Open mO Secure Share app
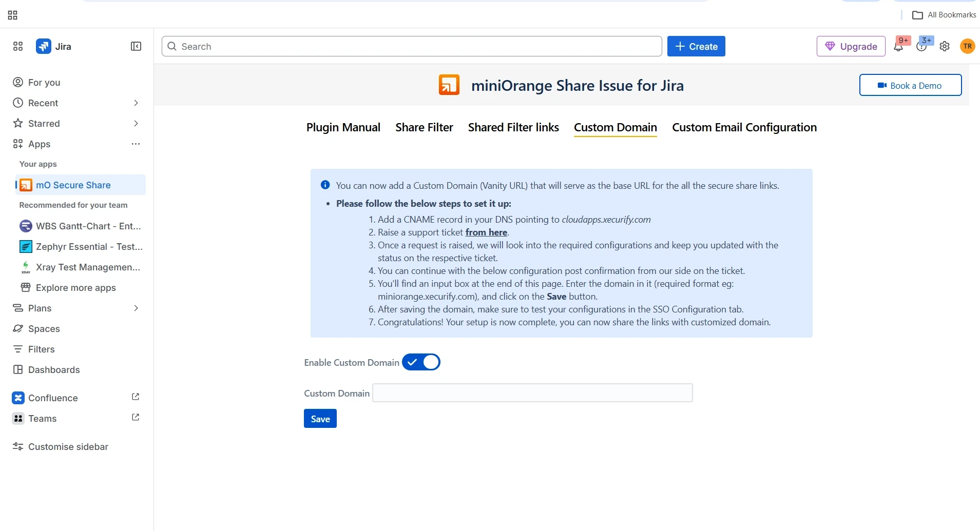The height and width of the screenshot is (531, 980). click(80, 185)
